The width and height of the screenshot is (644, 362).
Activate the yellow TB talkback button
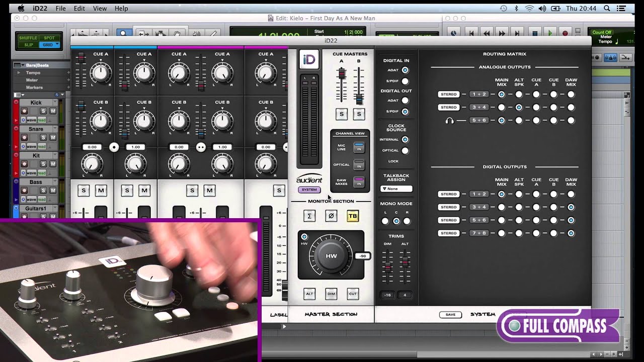click(x=353, y=216)
